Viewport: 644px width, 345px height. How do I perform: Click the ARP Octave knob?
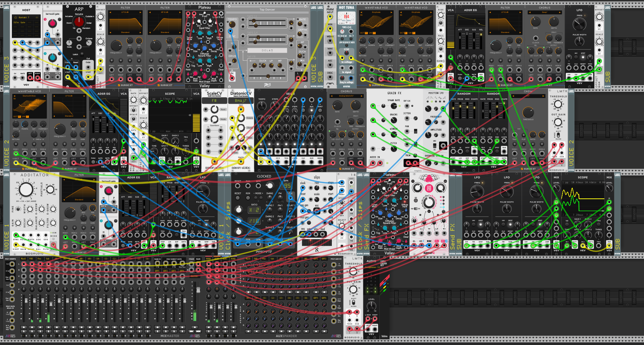tap(89, 43)
